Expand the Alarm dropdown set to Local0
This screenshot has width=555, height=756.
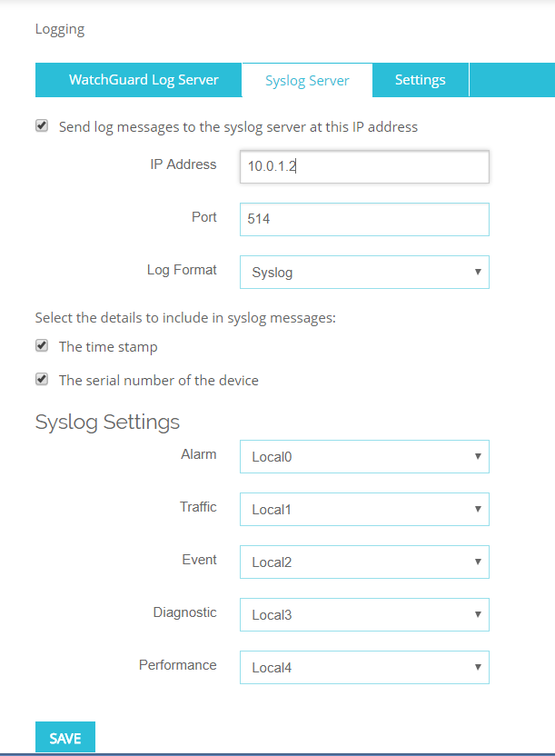363,456
